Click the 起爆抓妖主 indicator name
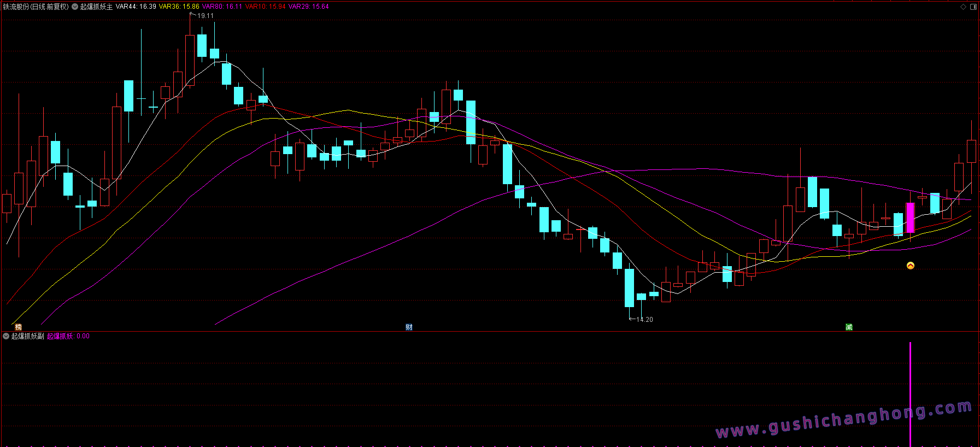 tap(96, 7)
